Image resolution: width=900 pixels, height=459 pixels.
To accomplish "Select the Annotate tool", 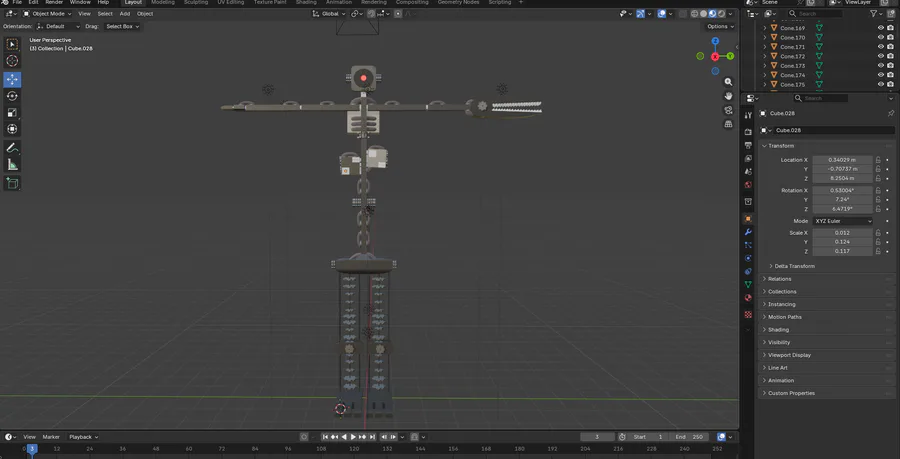I will [x=12, y=148].
